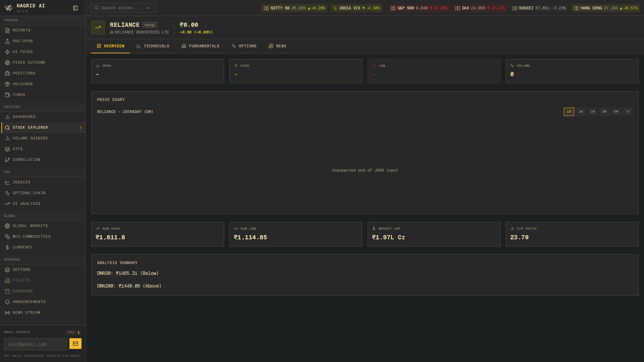Viewport: 644px width, 362px height.
Task: Click the Hagrid AI wolf logo
Action: (8, 8)
